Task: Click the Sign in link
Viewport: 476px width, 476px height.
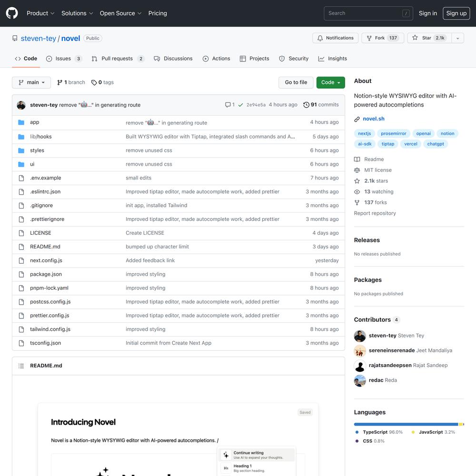Action: 428,13
